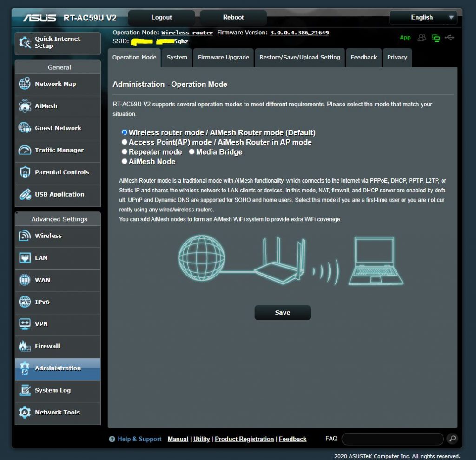Image resolution: width=476 pixels, height=460 pixels.
Task: Click the Quick Internet Setup wand icon
Action: point(25,42)
